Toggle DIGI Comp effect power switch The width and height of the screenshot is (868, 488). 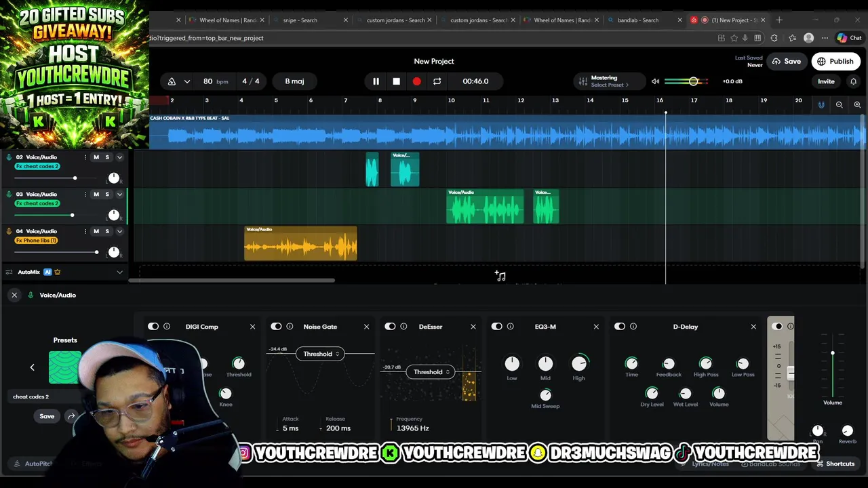pyautogui.click(x=153, y=327)
